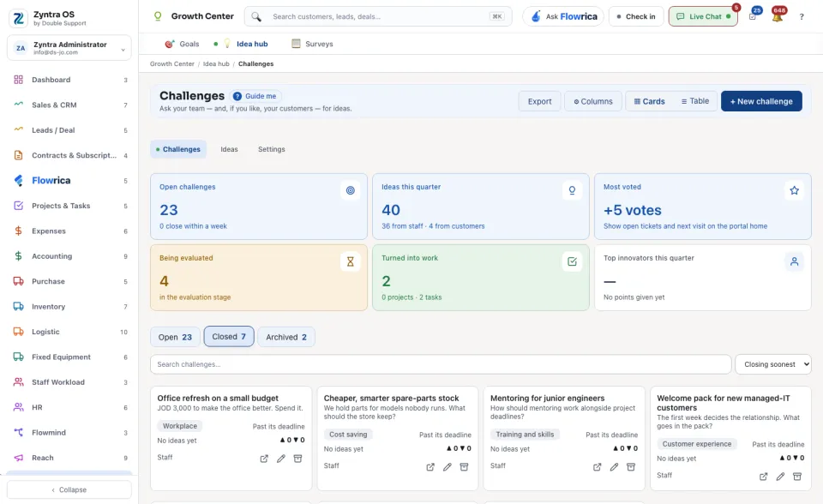Open Sales & CRM in sidebar
Viewport: 823px width, 504px height.
coord(69,105)
